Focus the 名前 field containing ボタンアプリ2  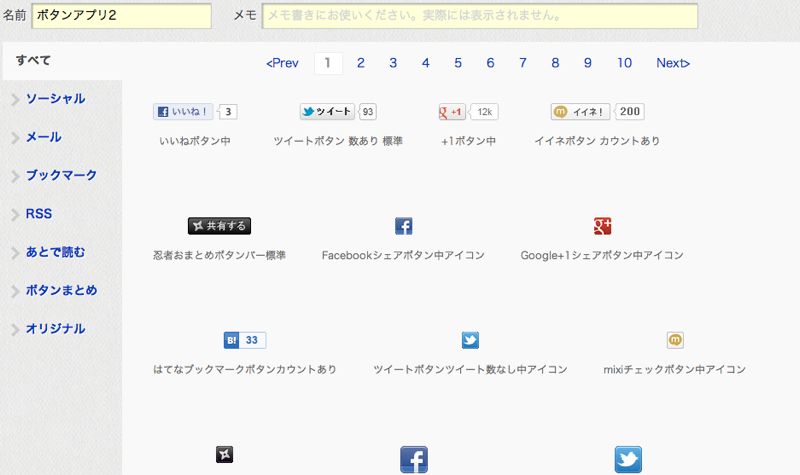pos(121,16)
